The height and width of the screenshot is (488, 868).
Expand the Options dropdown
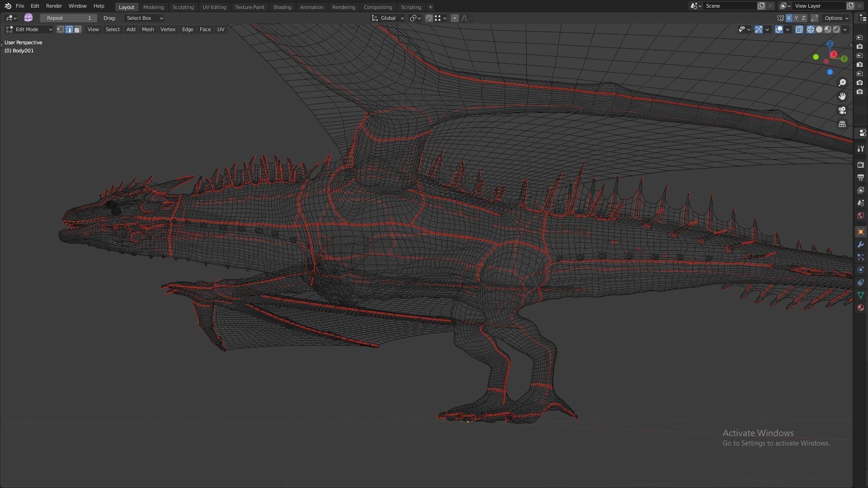pyautogui.click(x=836, y=18)
